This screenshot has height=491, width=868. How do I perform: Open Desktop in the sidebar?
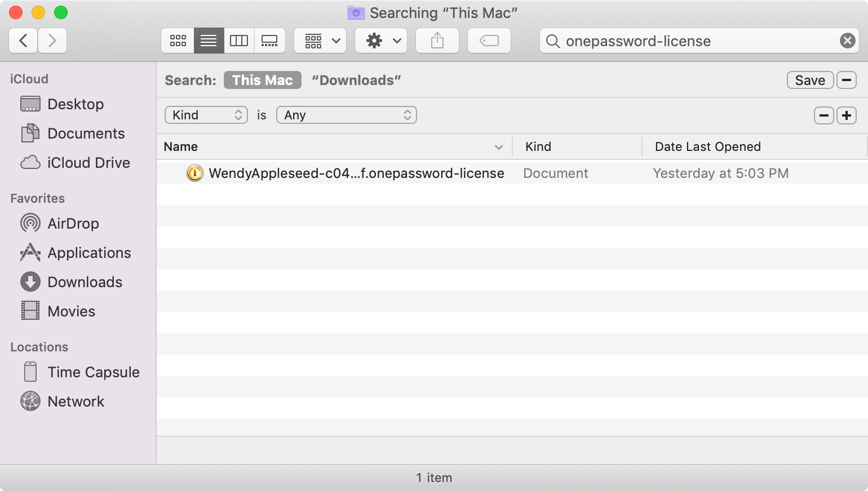click(x=76, y=104)
